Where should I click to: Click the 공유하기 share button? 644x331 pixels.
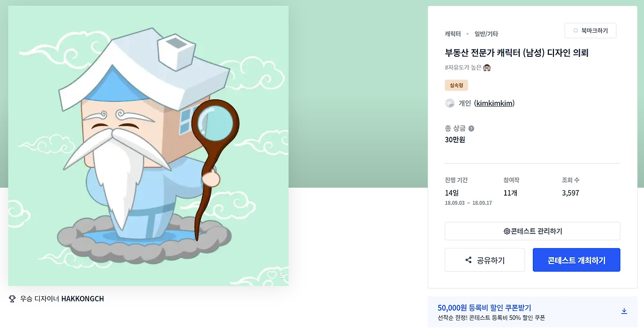point(485,260)
